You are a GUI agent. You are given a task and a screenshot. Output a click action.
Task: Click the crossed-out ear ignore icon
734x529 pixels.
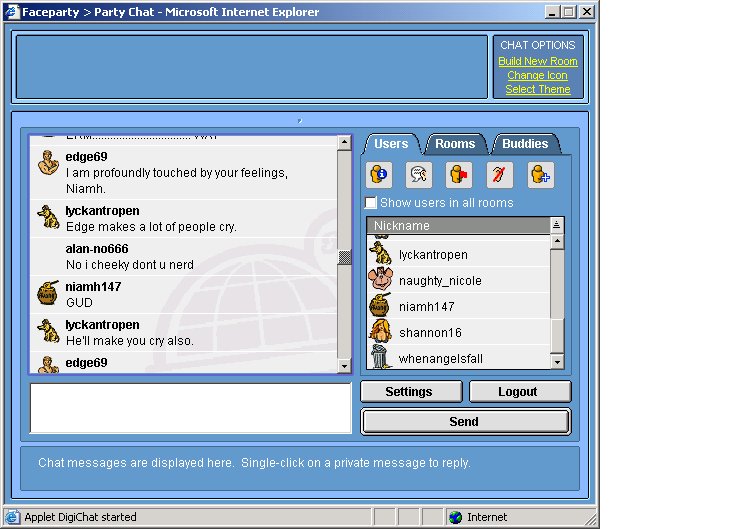click(x=499, y=175)
